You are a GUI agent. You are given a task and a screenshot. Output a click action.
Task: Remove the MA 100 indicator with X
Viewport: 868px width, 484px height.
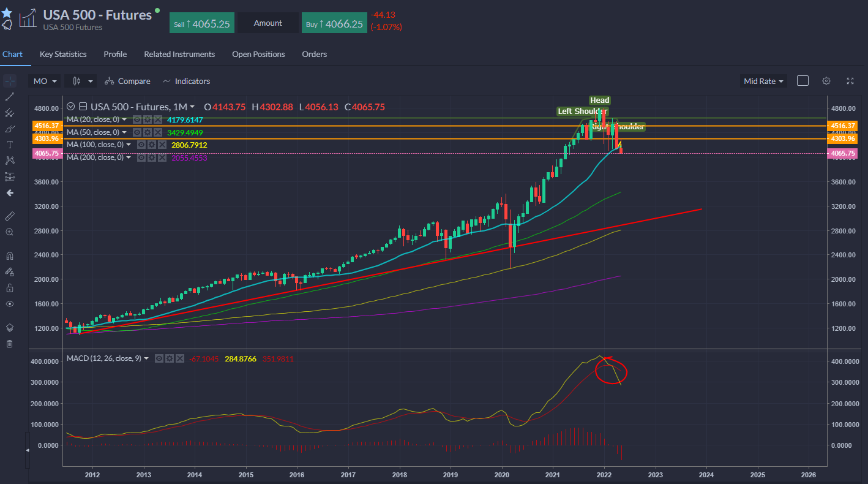pyautogui.click(x=162, y=145)
